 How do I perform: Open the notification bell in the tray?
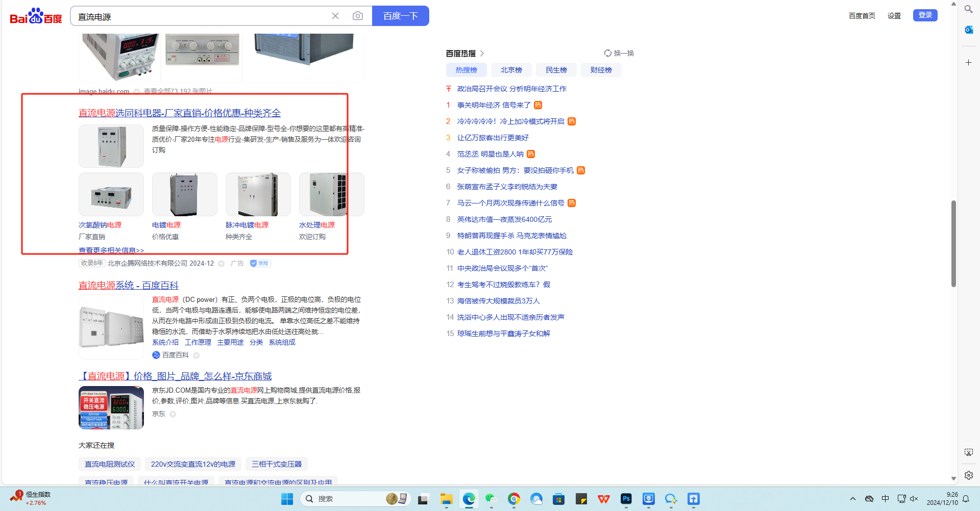[966, 499]
